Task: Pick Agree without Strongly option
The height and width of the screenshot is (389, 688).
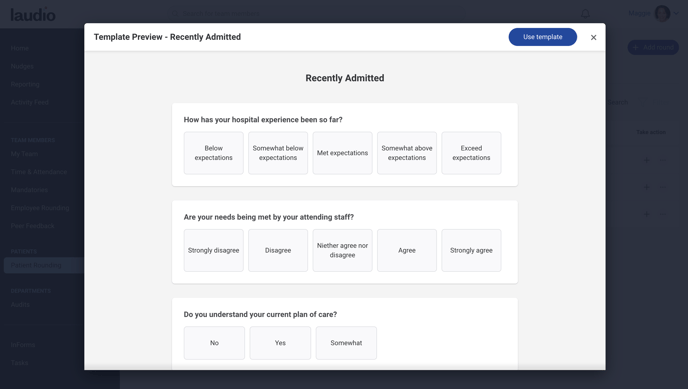Action: 407,250
